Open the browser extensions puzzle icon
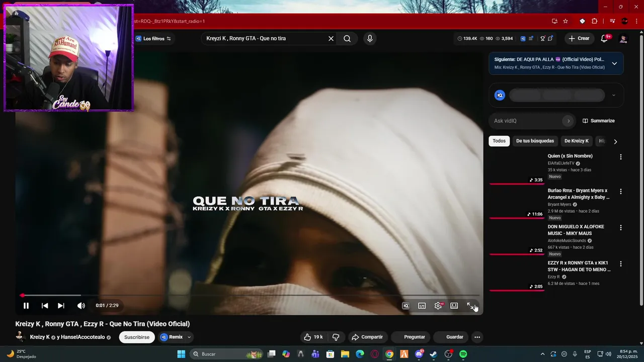 coord(595,21)
